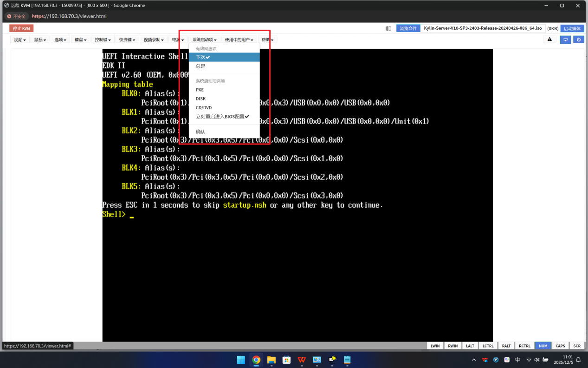Toggle RALT key indicator

click(x=506, y=346)
